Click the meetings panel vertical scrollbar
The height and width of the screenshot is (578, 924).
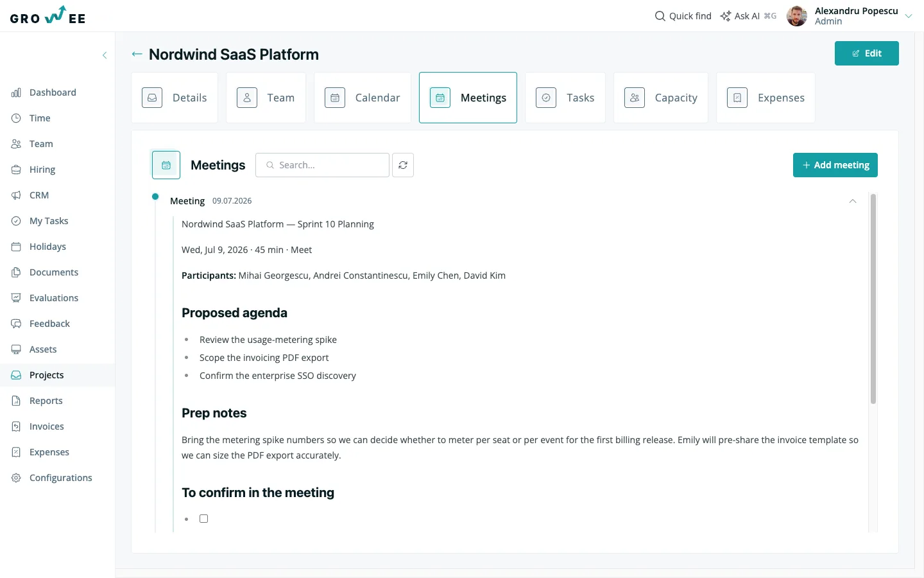click(873, 299)
